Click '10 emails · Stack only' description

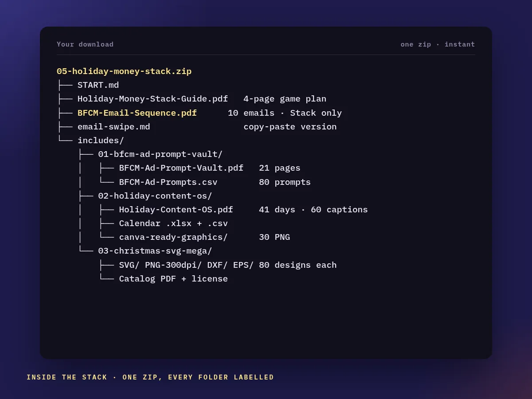tap(285, 113)
